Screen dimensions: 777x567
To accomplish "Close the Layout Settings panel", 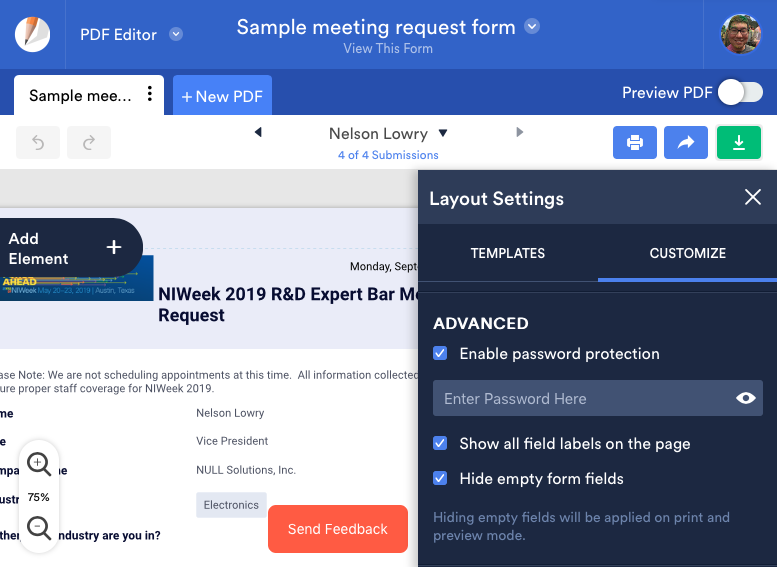I will click(x=753, y=197).
